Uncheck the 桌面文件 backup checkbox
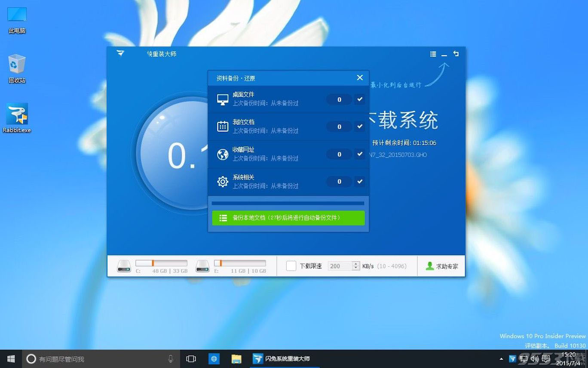The image size is (588, 368). [x=360, y=99]
